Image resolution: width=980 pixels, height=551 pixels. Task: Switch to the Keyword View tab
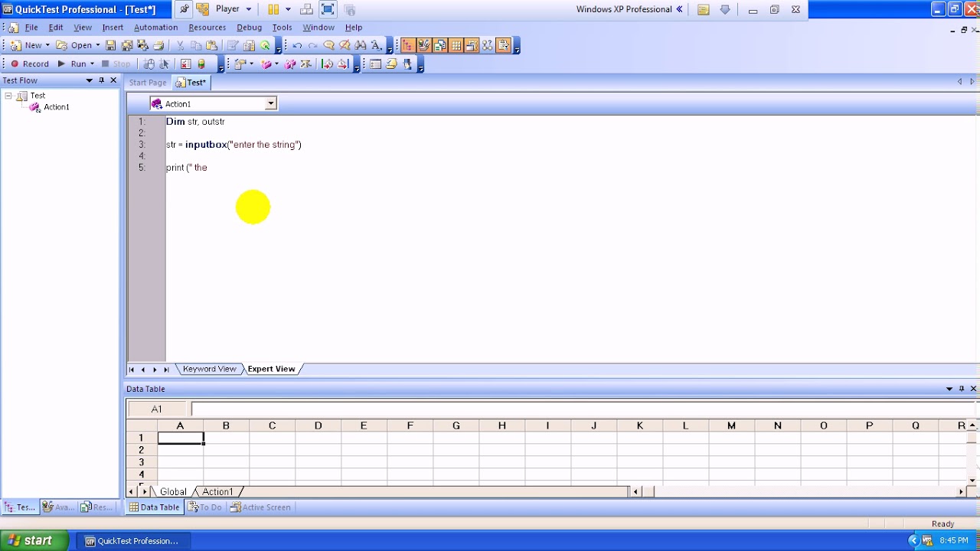(x=209, y=369)
